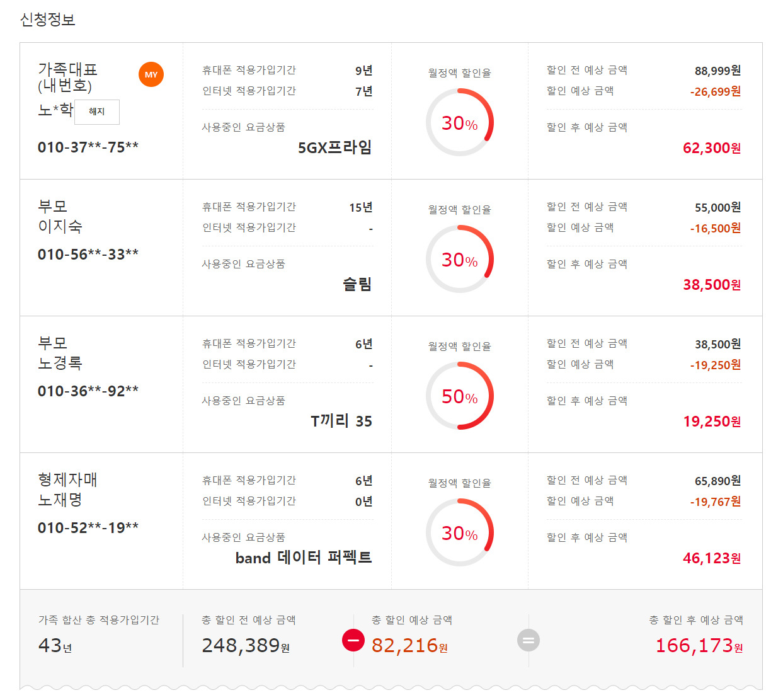783x700 pixels.
Task: Click the gray equals circle icon
Action: click(529, 641)
